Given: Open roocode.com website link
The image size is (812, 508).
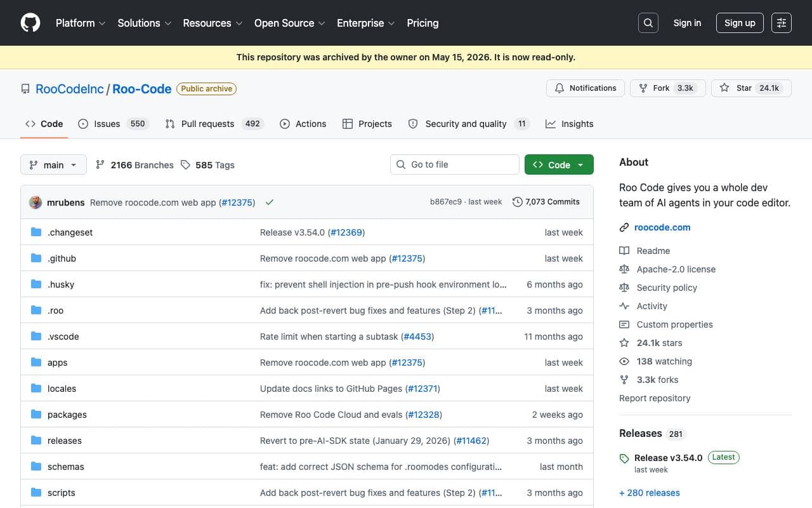Looking at the screenshot, I should point(662,227).
